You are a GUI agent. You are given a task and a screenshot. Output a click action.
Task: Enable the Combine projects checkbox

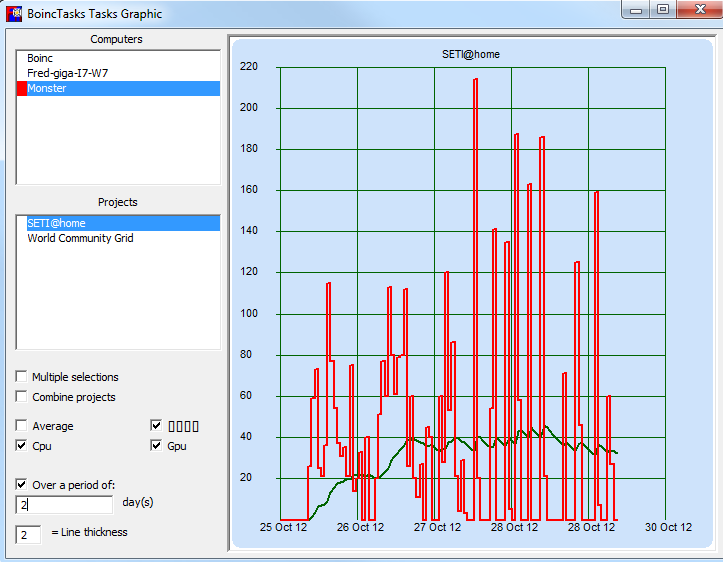[21, 396]
